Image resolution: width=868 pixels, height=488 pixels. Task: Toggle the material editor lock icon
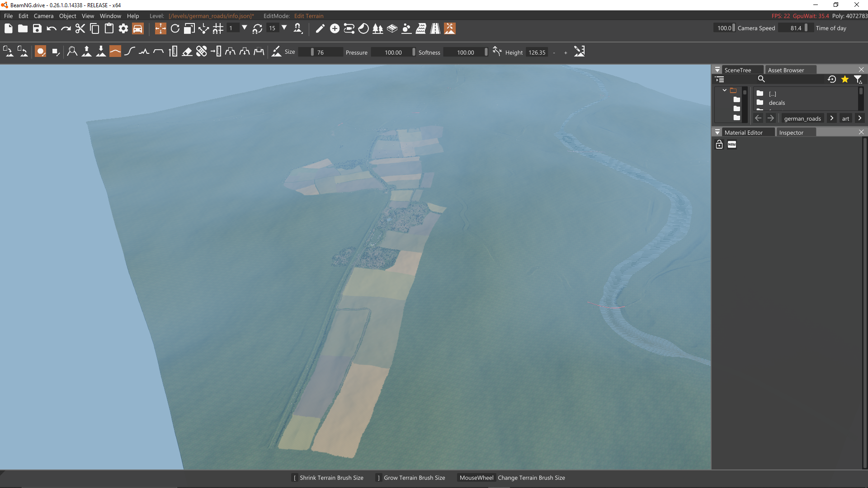[719, 145]
